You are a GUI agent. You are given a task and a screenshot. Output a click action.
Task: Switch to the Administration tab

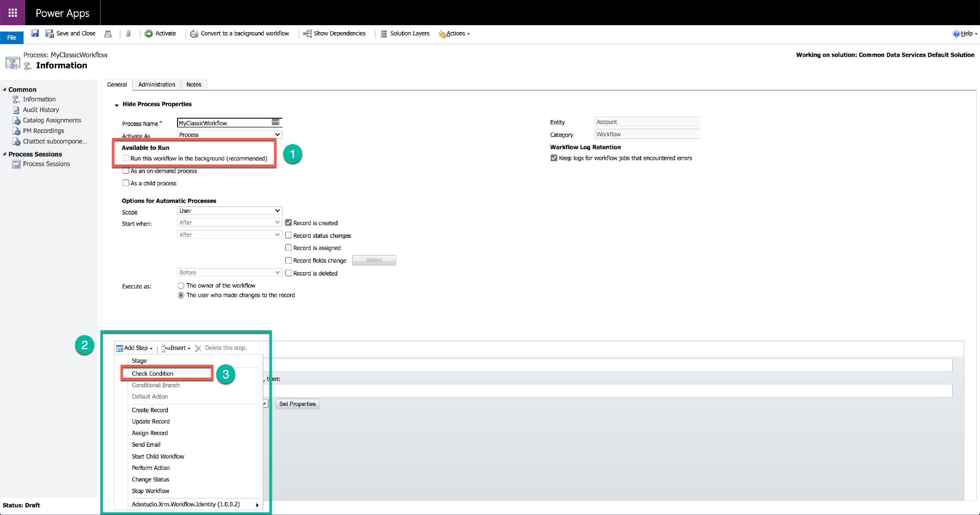(x=156, y=84)
